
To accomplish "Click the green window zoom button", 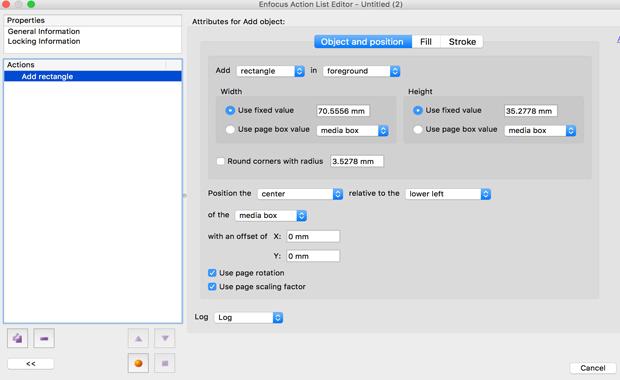I will pyautogui.click(x=31, y=4).
